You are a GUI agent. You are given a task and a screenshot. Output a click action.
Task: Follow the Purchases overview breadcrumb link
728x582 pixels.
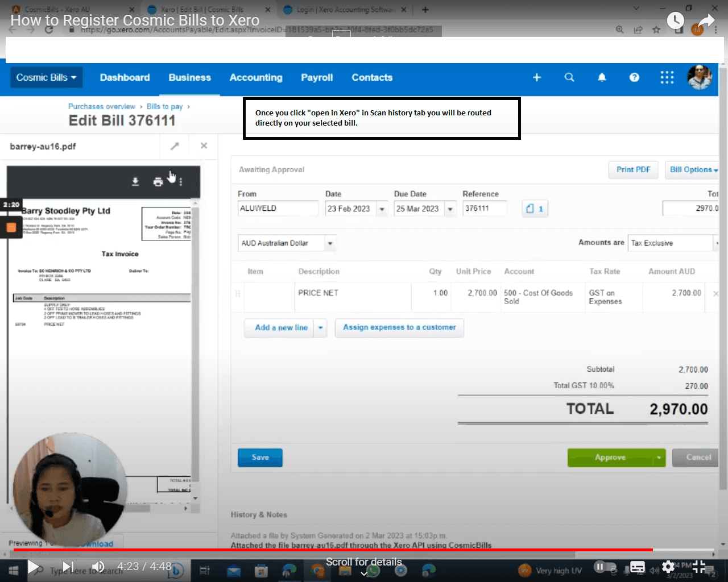coord(102,107)
